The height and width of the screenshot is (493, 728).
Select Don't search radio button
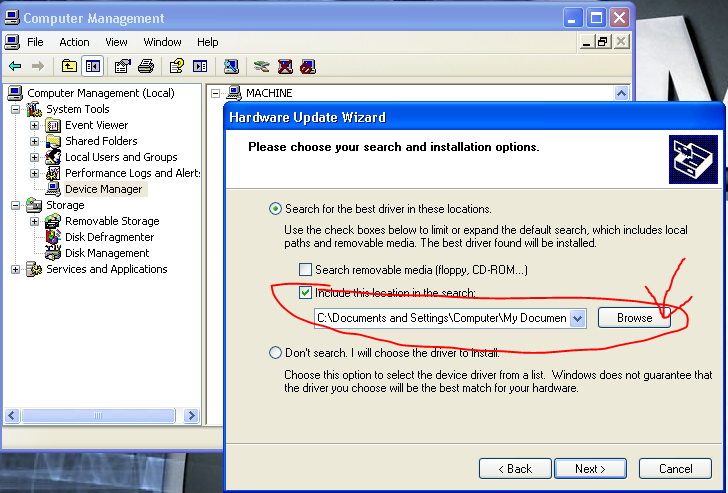275,353
